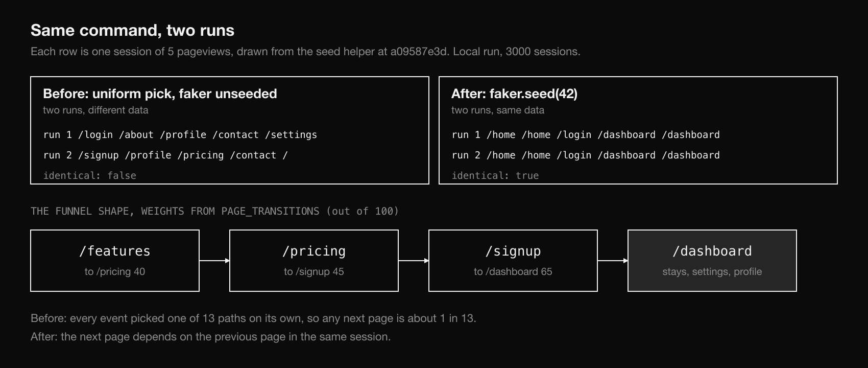Select the /features funnel box
Image resolution: width=868 pixels, height=368 pixels.
click(x=115, y=261)
